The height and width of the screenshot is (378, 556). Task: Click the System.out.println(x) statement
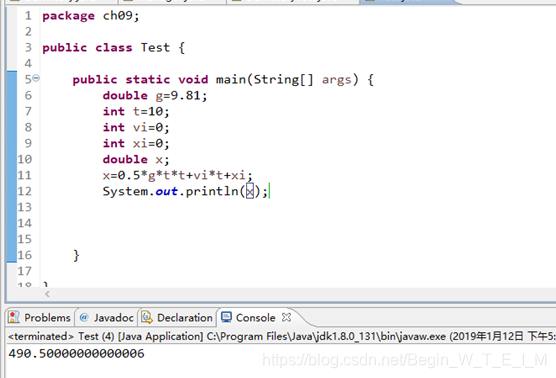[185, 191]
